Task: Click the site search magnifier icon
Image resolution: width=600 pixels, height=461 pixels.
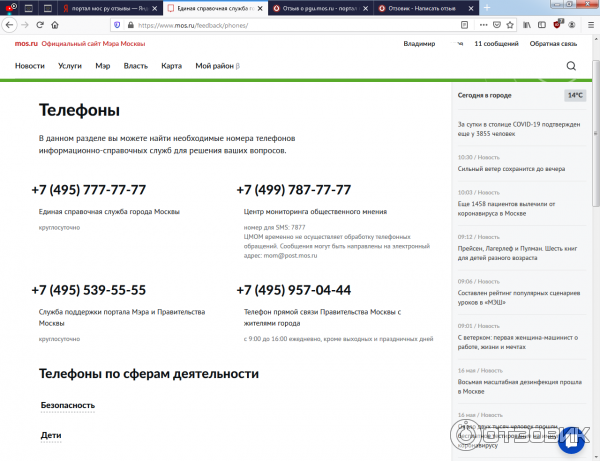Action: 571,66
